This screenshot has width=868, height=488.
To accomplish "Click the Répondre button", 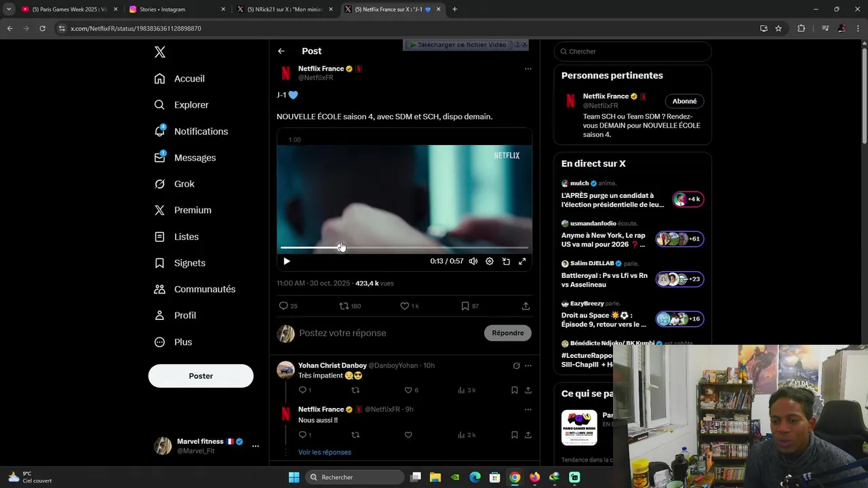I will tap(508, 333).
